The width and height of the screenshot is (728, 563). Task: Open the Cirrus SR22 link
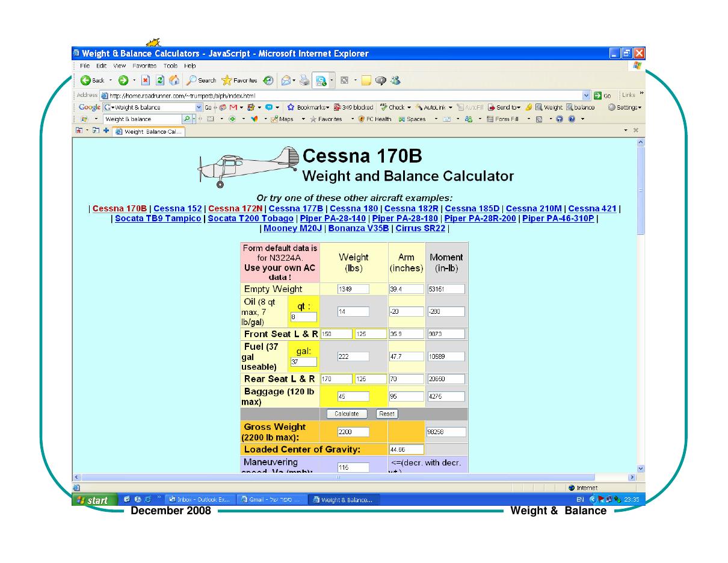tap(421, 228)
